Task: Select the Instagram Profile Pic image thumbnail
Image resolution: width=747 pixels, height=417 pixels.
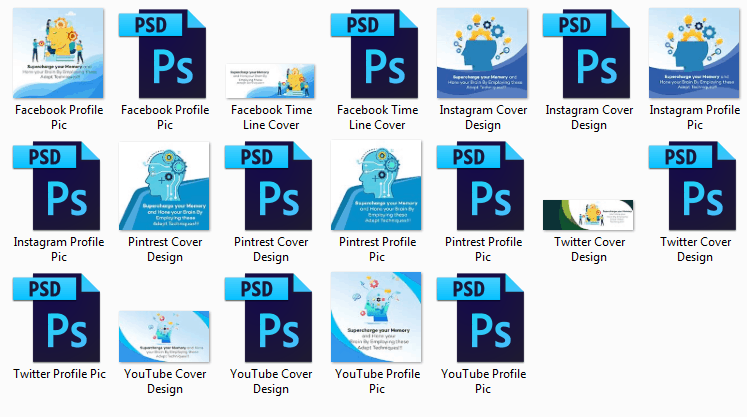Action: pos(694,53)
